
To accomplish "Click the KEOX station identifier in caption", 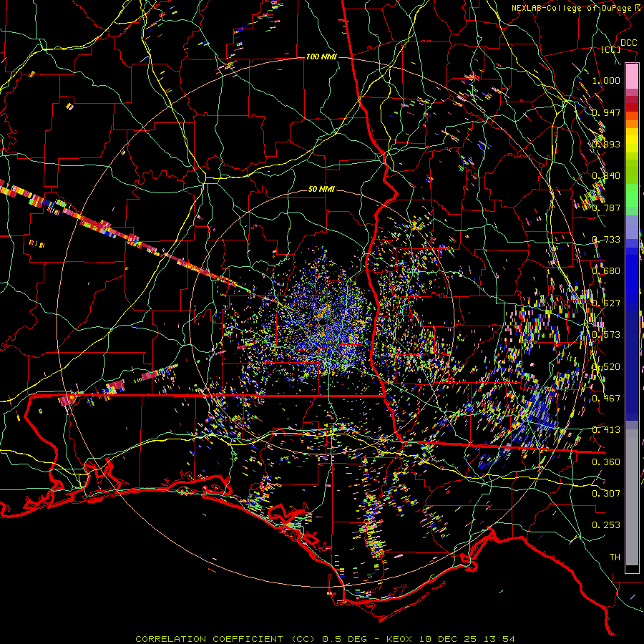I will point(399,639).
